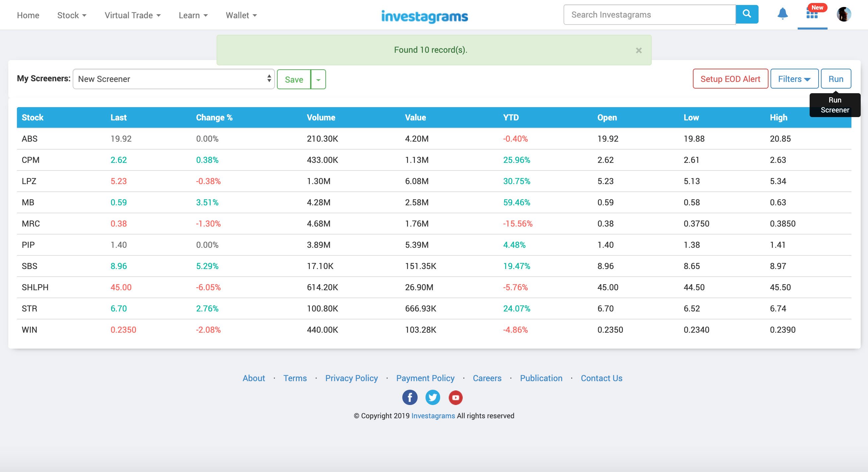Expand the Save button dropdown arrow

[318, 80]
